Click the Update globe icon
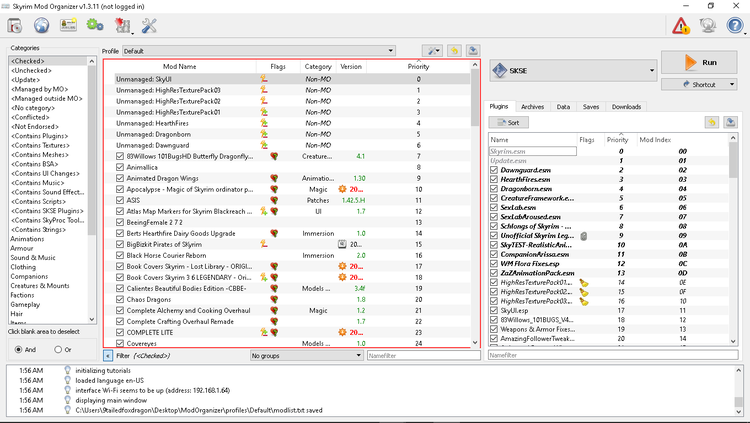 [707, 25]
